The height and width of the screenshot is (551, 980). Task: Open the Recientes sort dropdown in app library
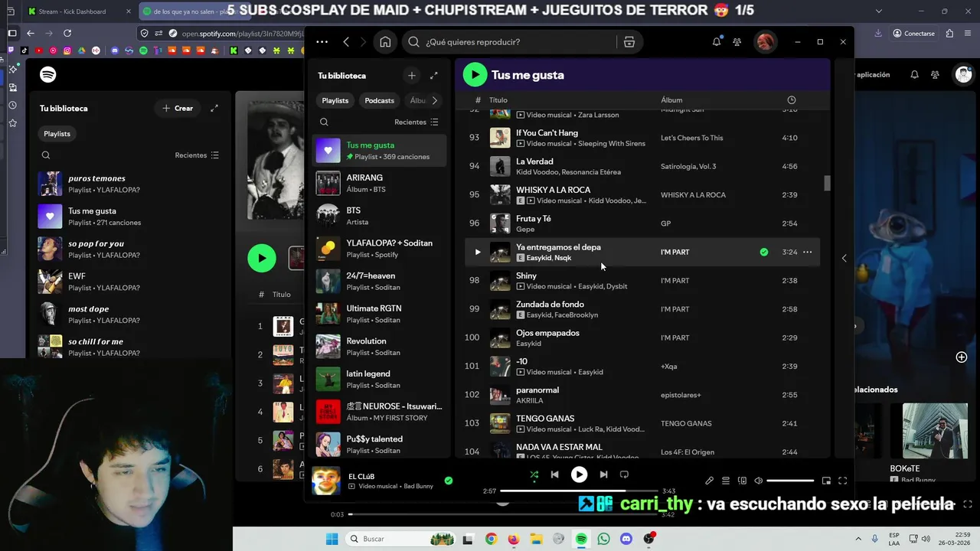tap(416, 122)
